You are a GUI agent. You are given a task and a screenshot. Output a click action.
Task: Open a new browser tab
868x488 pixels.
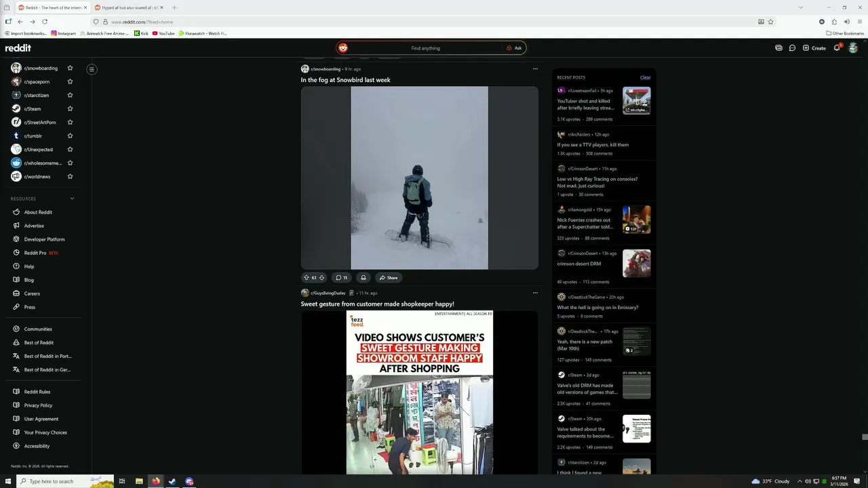[174, 7]
